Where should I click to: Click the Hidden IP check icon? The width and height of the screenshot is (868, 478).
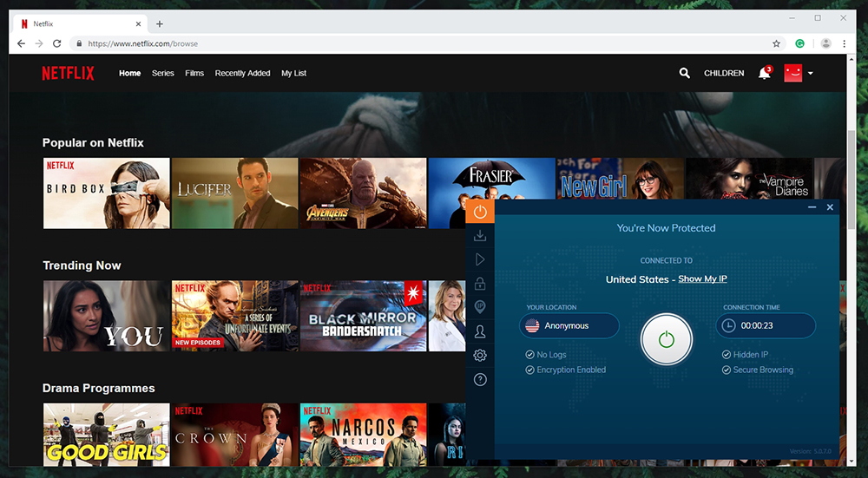point(727,355)
